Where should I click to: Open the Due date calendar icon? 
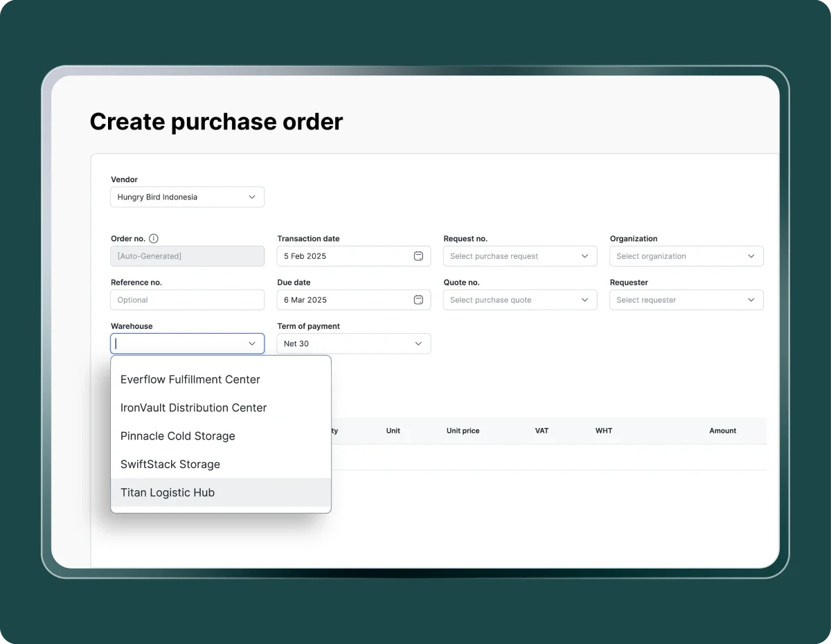pyautogui.click(x=418, y=300)
